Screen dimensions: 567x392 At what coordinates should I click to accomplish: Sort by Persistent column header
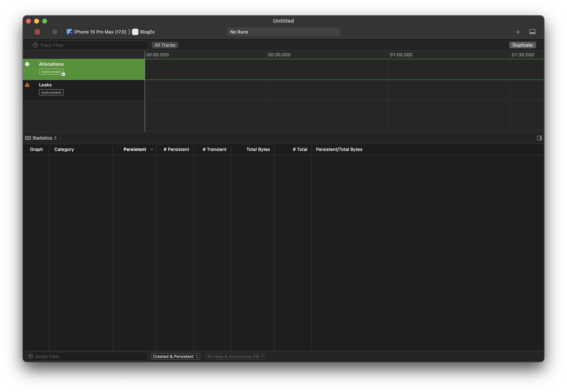point(135,149)
